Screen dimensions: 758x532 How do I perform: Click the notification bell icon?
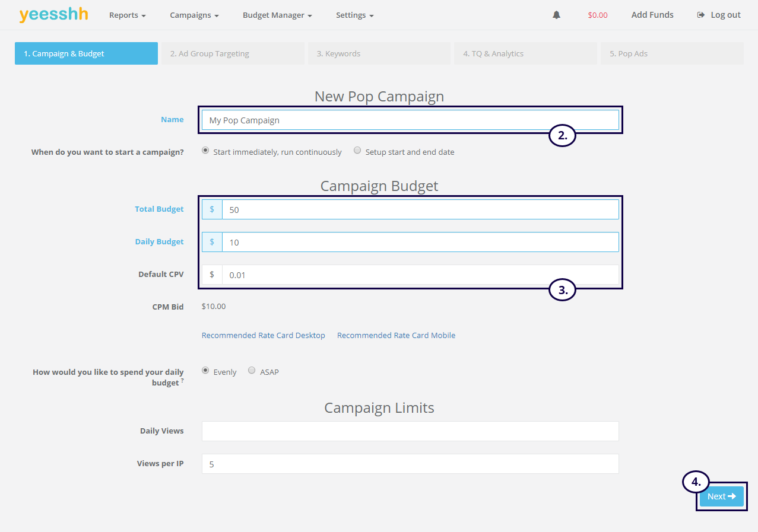556,15
